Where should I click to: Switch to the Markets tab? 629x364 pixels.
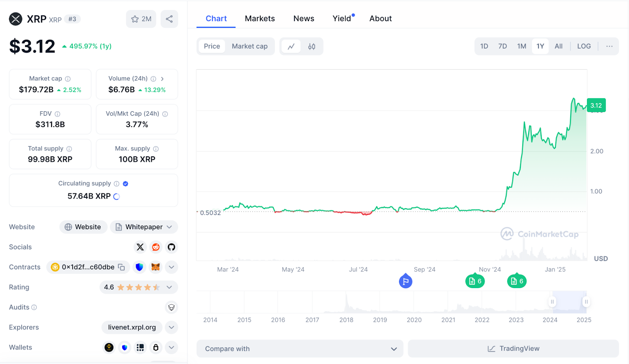point(260,18)
